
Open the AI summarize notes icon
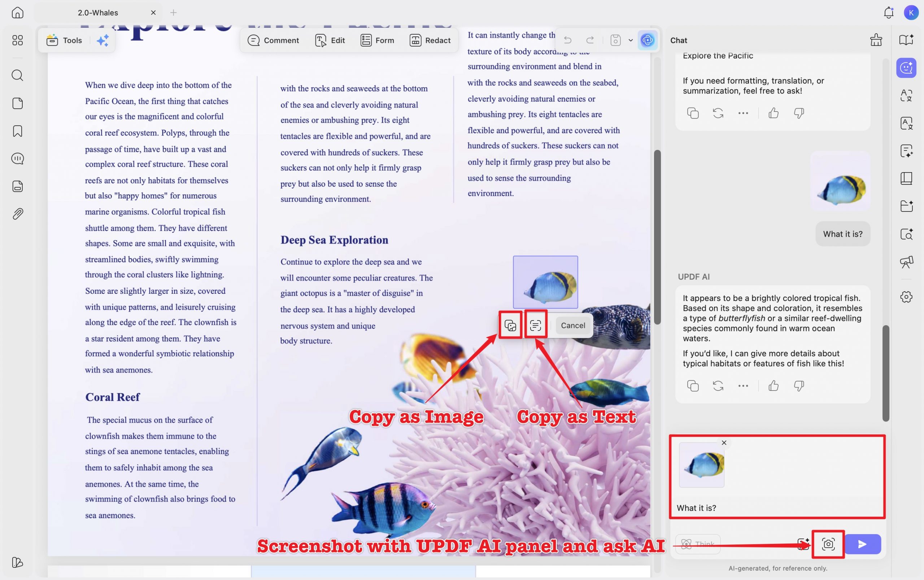click(906, 151)
